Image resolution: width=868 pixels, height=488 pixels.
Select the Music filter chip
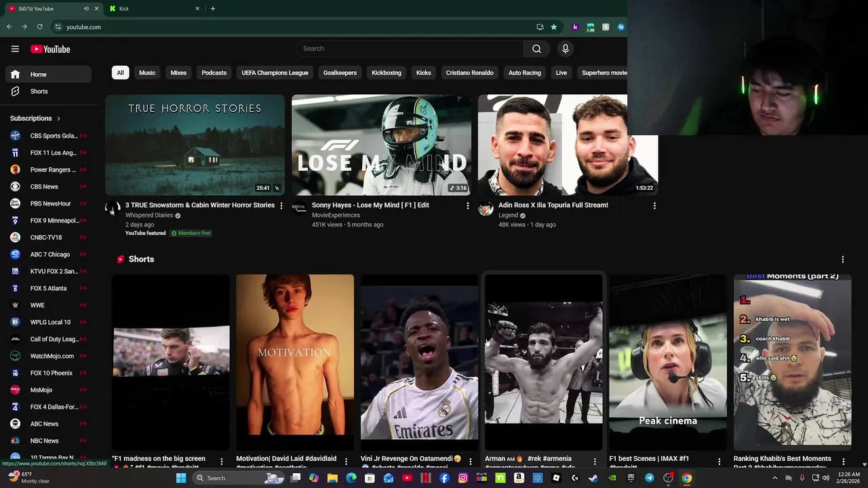tap(147, 73)
